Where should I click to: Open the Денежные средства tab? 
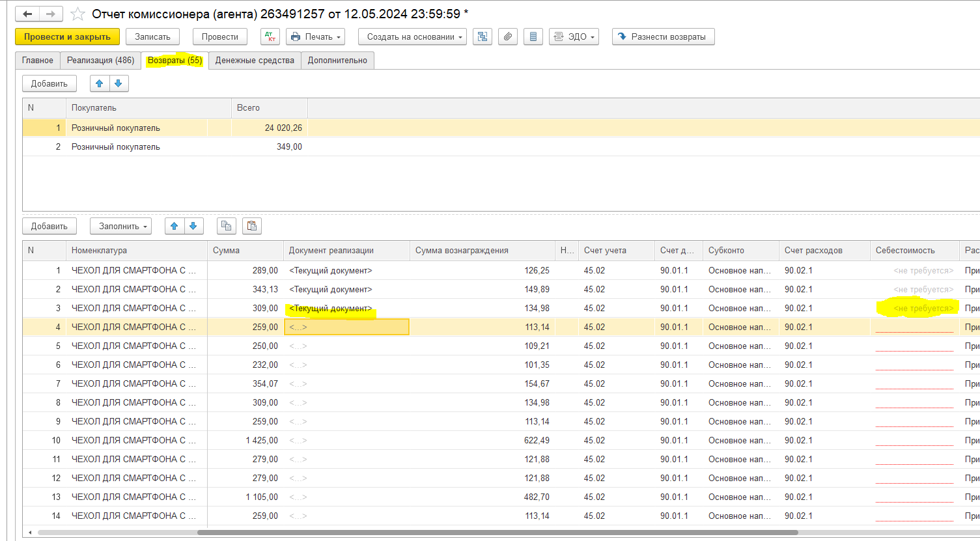click(255, 61)
